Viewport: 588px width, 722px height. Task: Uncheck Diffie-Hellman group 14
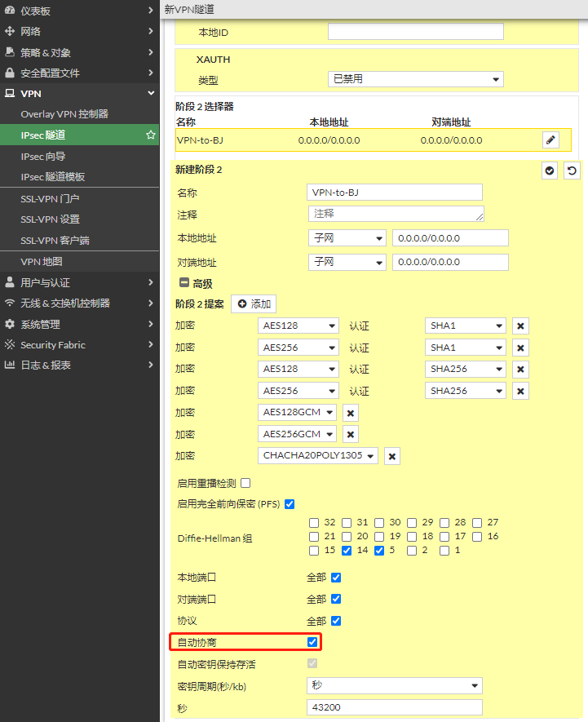click(347, 551)
